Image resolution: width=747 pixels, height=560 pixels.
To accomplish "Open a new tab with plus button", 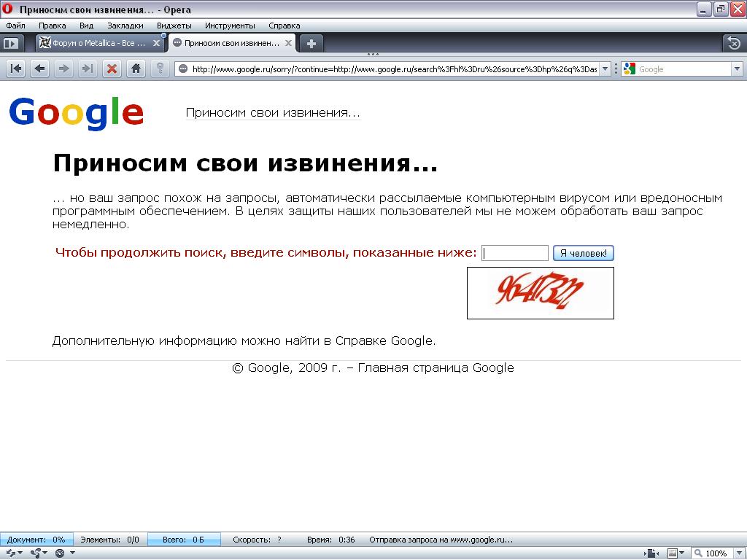I will [311, 43].
